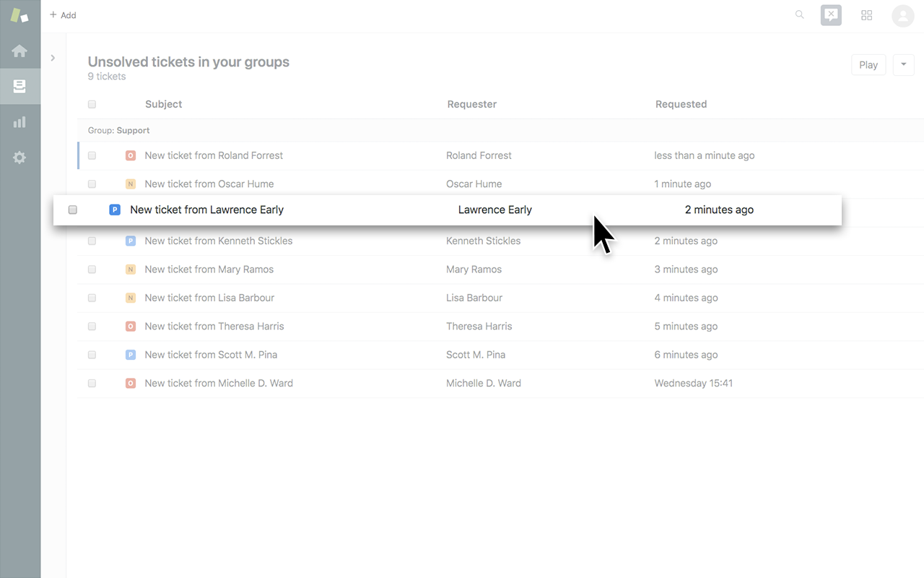Open the Zendesk products grid icon
This screenshot has height=578, width=924.
pos(866,14)
